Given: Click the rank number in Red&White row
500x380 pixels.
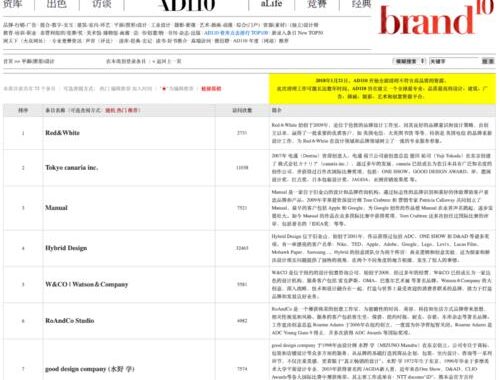Looking at the screenshot, I should coord(23,133).
